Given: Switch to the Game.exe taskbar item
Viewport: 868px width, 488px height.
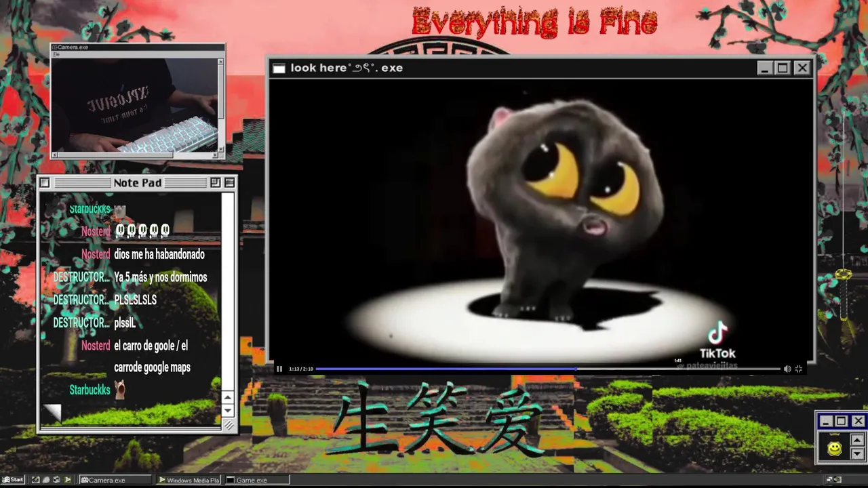Looking at the screenshot, I should (257, 480).
